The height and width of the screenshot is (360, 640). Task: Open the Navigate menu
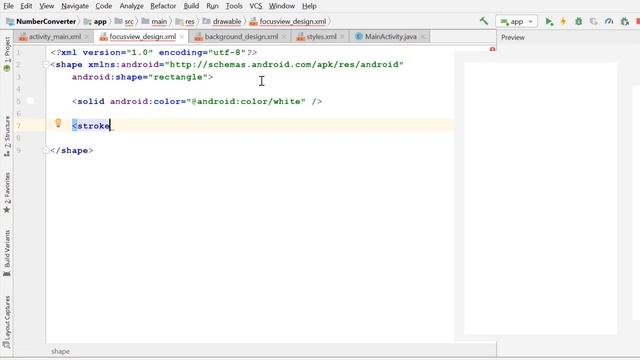75,6
